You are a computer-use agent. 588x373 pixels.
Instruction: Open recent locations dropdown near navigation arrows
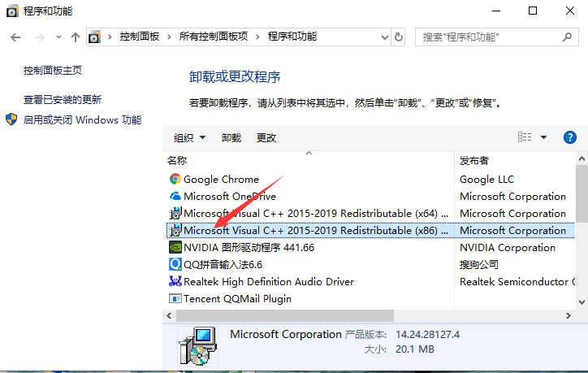pos(58,37)
